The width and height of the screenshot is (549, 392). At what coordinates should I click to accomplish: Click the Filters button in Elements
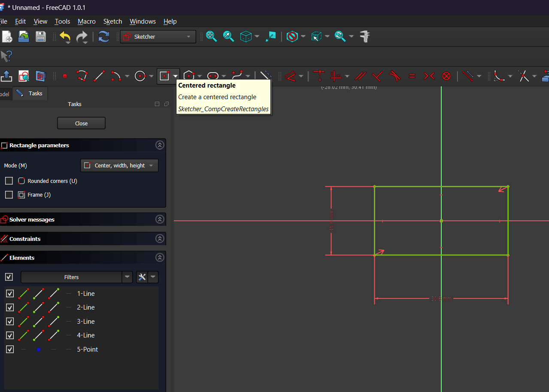[72, 277]
